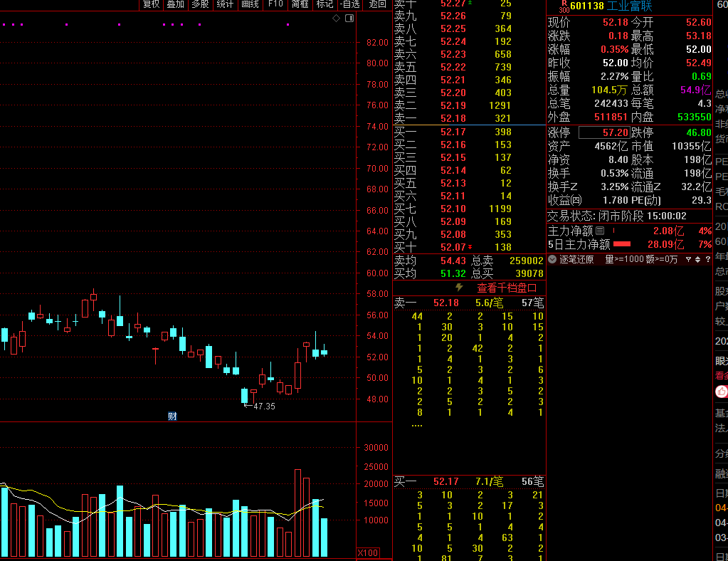This screenshot has width=728, height=561.
Task: Switch to 简框 simple frame
Action: point(300,4)
